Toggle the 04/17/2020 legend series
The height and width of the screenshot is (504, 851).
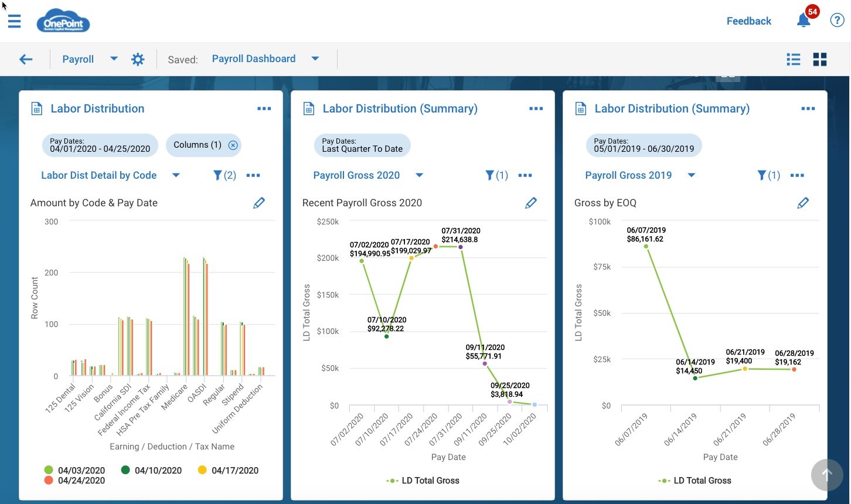(228, 470)
